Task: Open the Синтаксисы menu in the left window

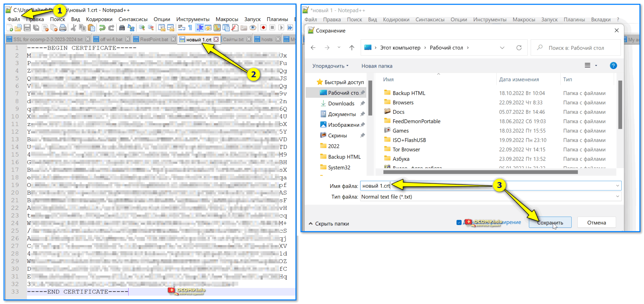Action: point(133,19)
